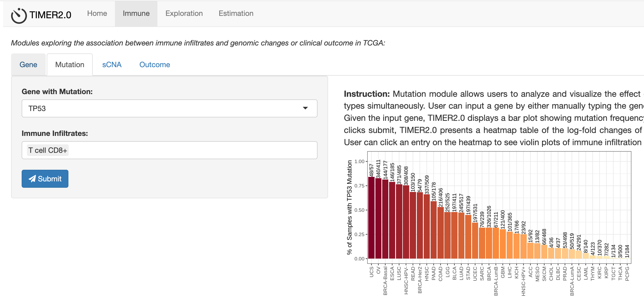Switch to the Gene tab
Screen dimensions: 644x303
coord(28,65)
